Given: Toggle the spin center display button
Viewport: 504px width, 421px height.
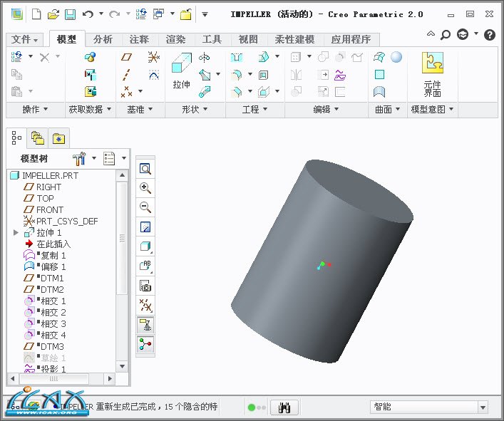Looking at the screenshot, I should pos(145,344).
